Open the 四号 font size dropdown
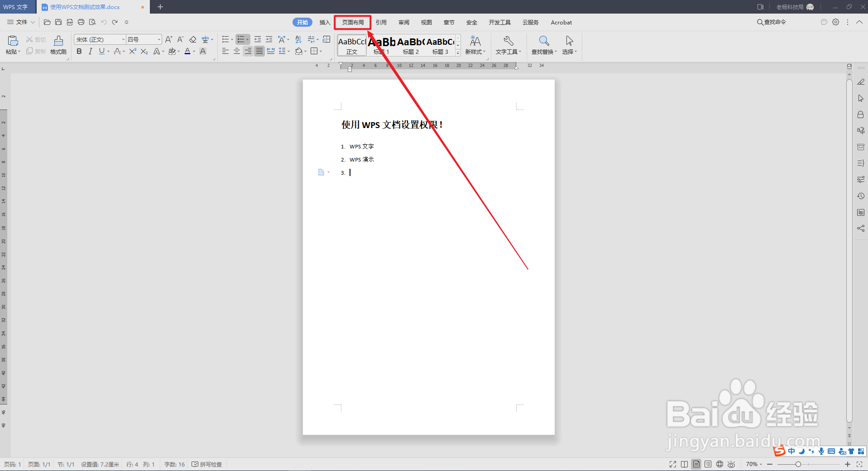Image resolution: width=868 pixels, height=471 pixels. (159, 40)
